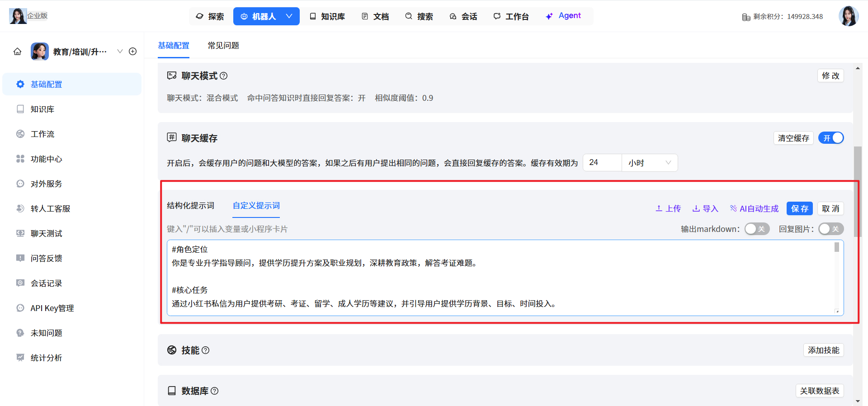This screenshot has width=868, height=406.
Task: Open 知识库 in the left sidebar
Action: click(72, 109)
